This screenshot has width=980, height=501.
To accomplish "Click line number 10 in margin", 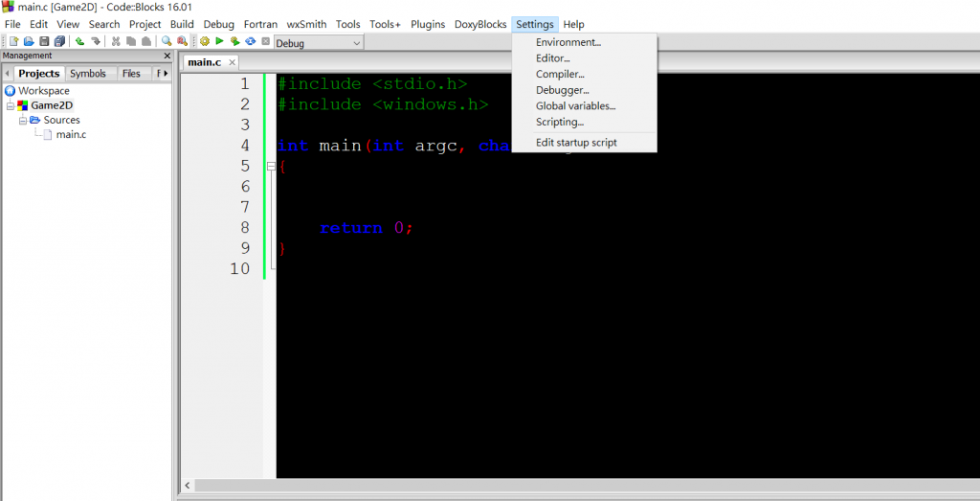I will (240, 269).
